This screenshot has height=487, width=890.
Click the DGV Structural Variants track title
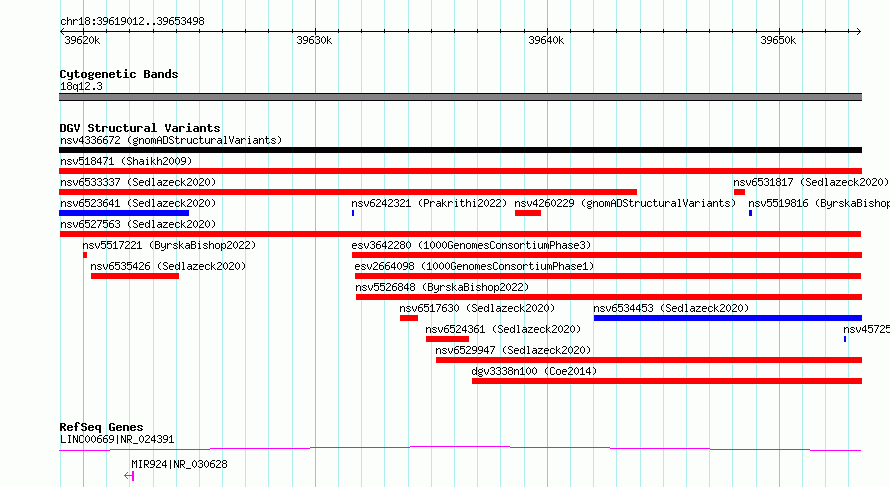[x=140, y=128]
